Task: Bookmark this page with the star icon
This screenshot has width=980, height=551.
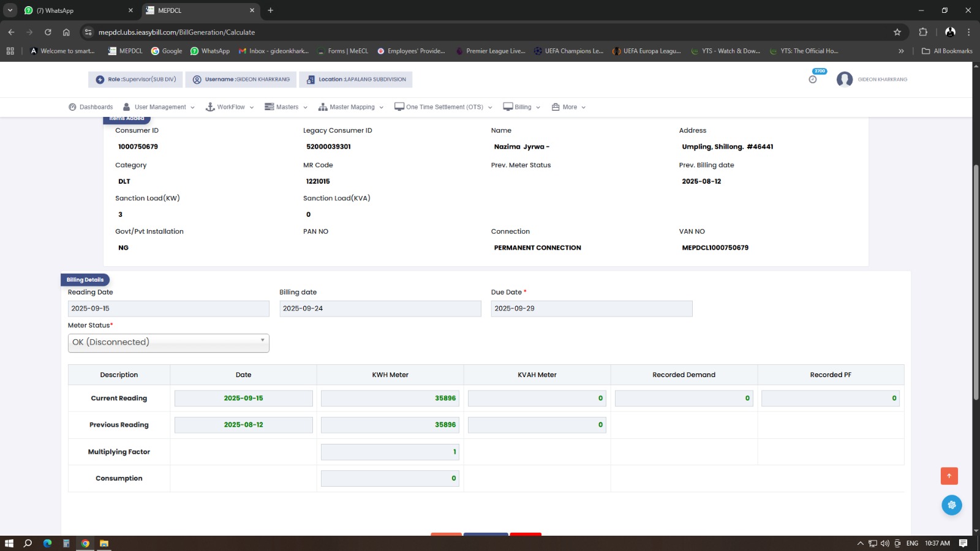Action: (897, 32)
